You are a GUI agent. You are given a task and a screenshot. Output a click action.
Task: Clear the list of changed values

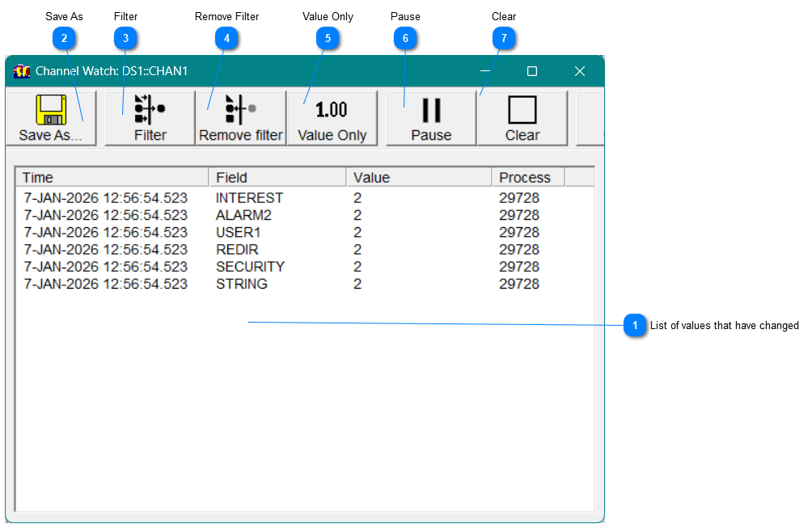[x=522, y=118]
